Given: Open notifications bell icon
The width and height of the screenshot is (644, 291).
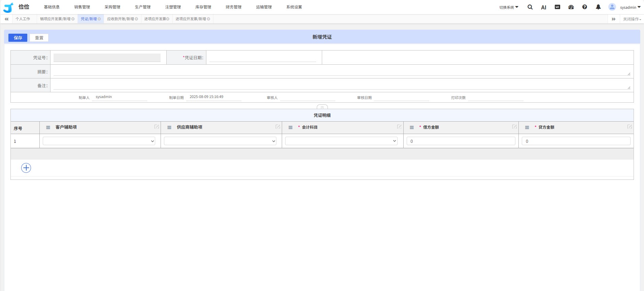Looking at the screenshot, I should point(598,7).
